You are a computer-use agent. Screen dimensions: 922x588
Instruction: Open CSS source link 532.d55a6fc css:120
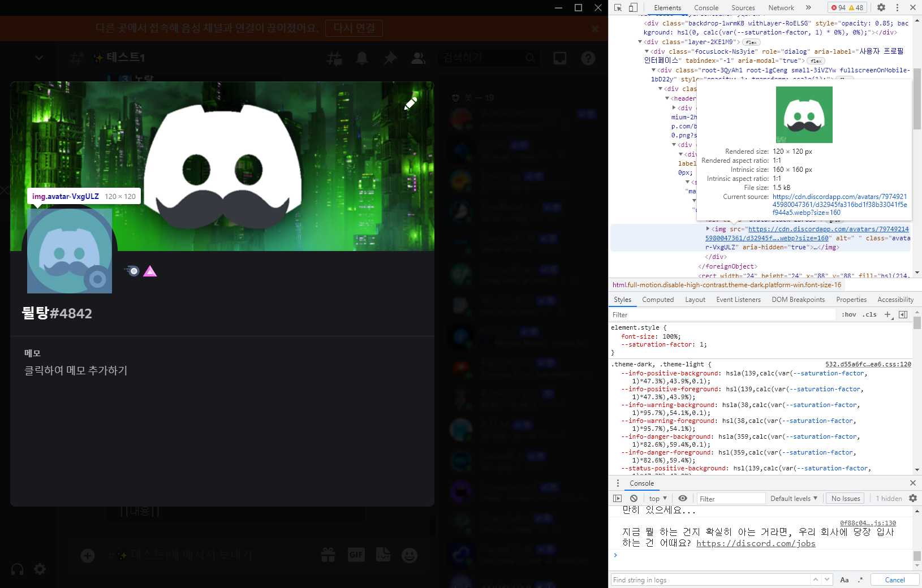[868, 365]
